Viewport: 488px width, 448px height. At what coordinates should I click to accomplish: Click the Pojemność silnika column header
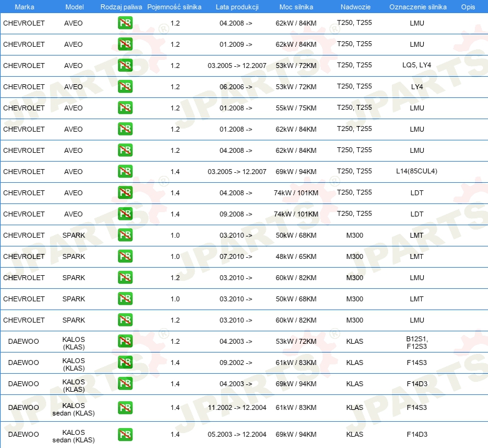tap(174, 7)
